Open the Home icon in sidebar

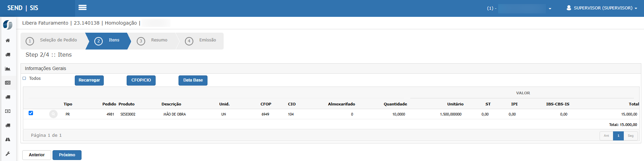(x=8, y=40)
